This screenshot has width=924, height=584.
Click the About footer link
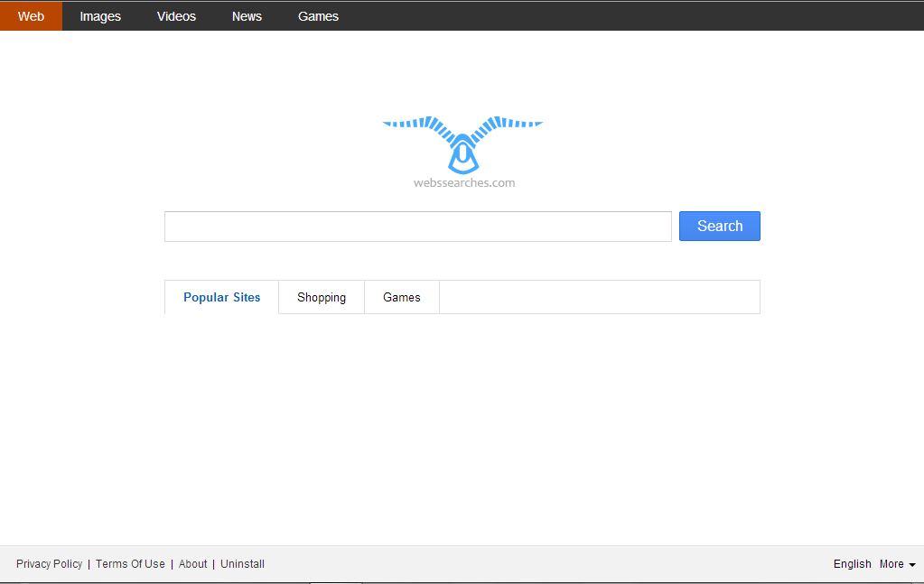coord(192,564)
